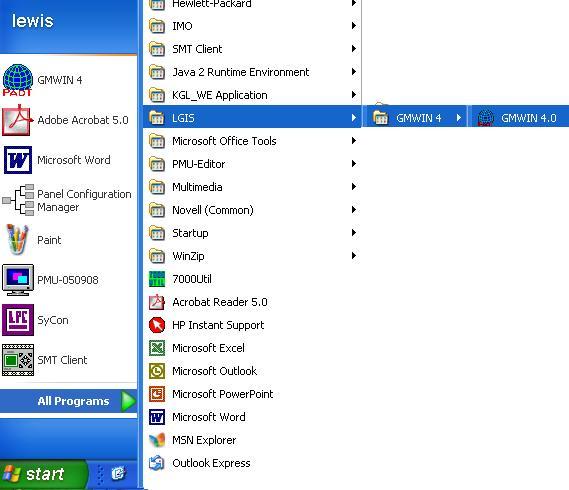Open Microsoft Outlook icon

coord(157,371)
